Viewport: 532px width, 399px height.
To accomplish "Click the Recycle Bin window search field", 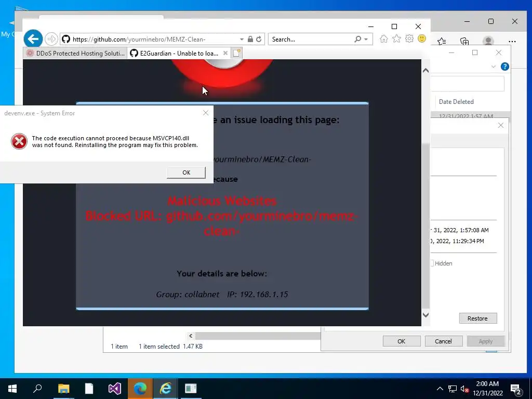I will pyautogui.click(x=467, y=84).
